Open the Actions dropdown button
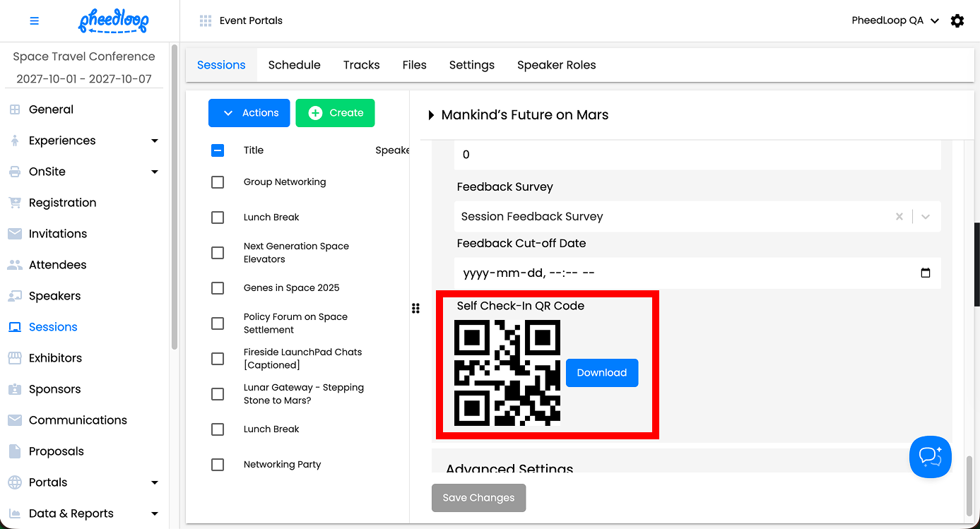 pyautogui.click(x=249, y=113)
